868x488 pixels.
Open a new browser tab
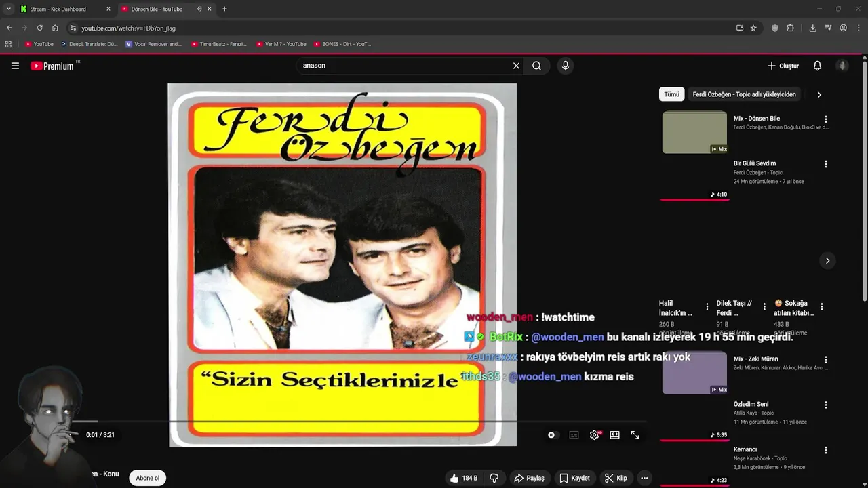pos(224,9)
